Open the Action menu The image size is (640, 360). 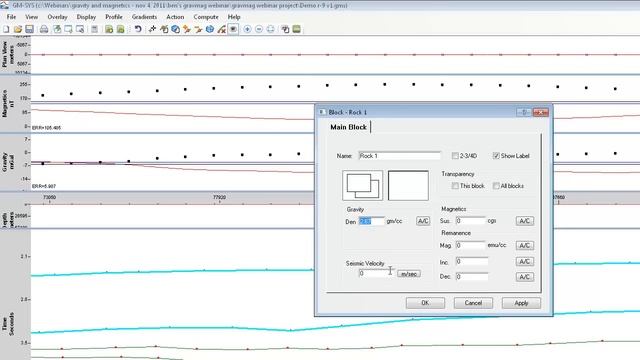coord(175,17)
